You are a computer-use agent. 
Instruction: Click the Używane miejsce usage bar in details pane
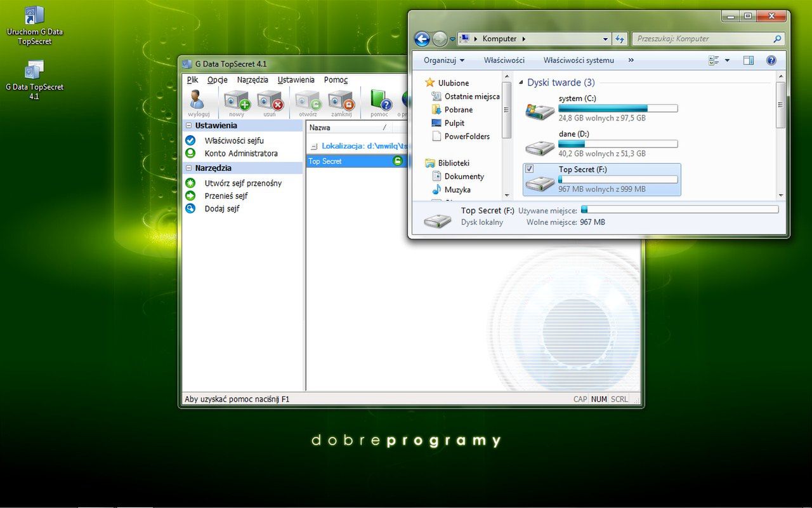point(679,210)
